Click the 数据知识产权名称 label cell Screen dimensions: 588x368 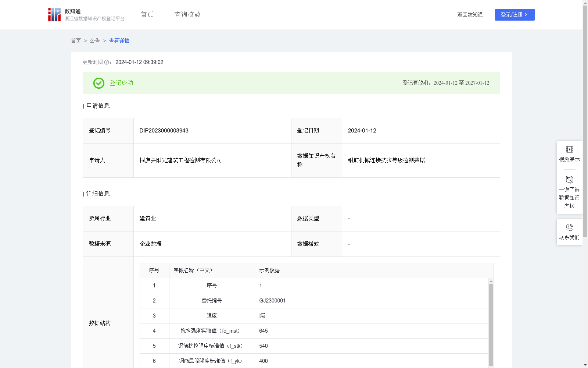click(316, 160)
